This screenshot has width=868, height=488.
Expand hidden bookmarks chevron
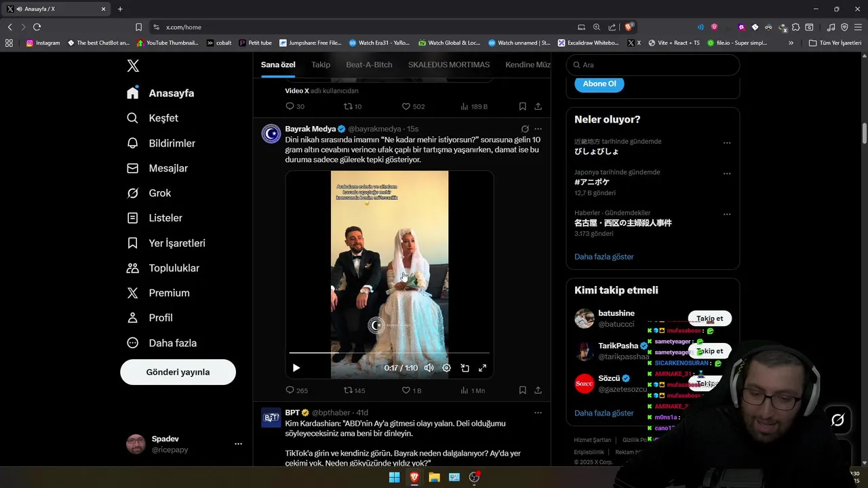(791, 43)
